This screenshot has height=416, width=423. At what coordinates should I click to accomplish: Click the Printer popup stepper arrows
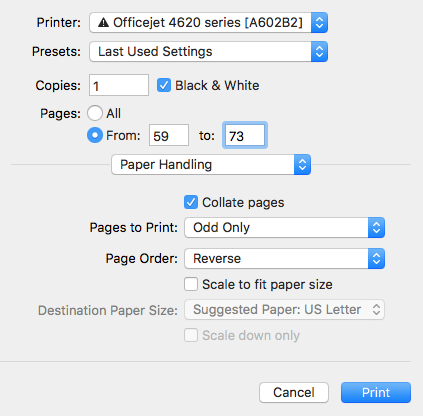point(319,23)
